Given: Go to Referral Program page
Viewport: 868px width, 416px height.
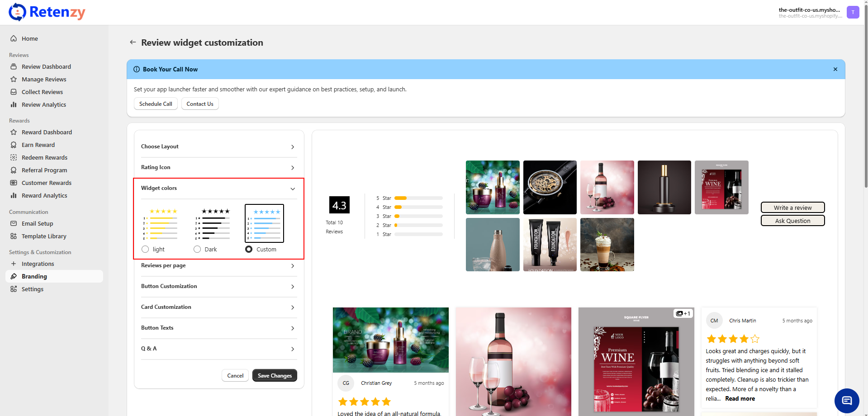Looking at the screenshot, I should tap(44, 170).
